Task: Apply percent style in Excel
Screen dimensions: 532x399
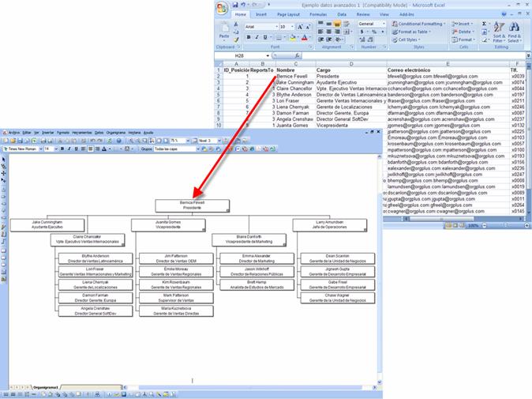Action: [x=374, y=32]
